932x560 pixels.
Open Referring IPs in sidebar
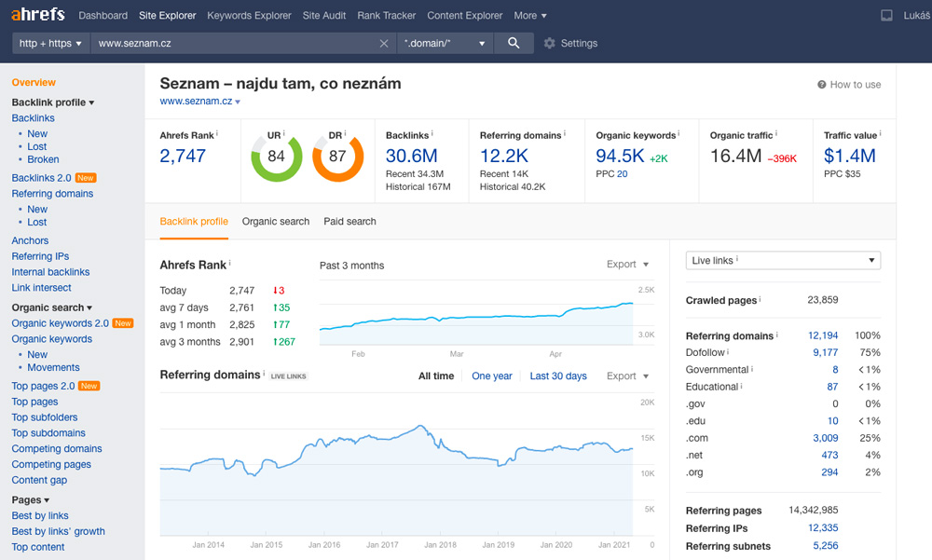point(40,256)
